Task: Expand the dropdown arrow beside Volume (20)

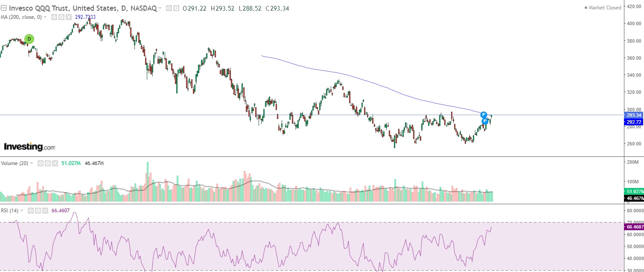Action: tap(32, 163)
